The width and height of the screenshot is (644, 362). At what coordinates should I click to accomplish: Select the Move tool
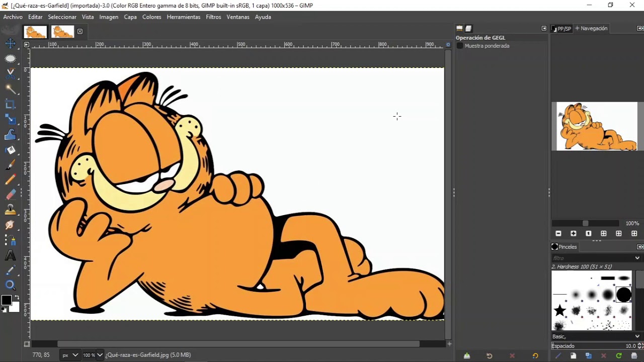pos(10,44)
